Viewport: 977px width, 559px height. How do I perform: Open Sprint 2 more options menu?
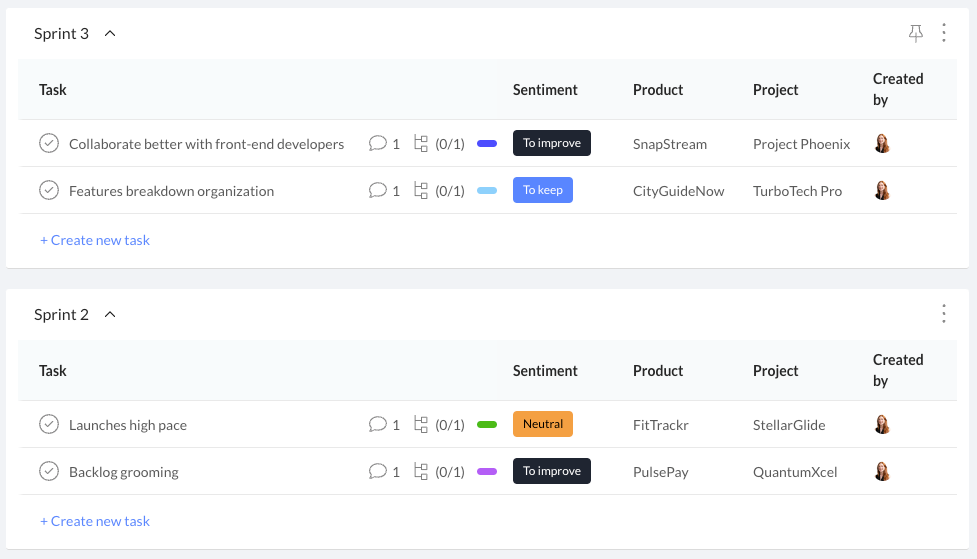tap(944, 314)
